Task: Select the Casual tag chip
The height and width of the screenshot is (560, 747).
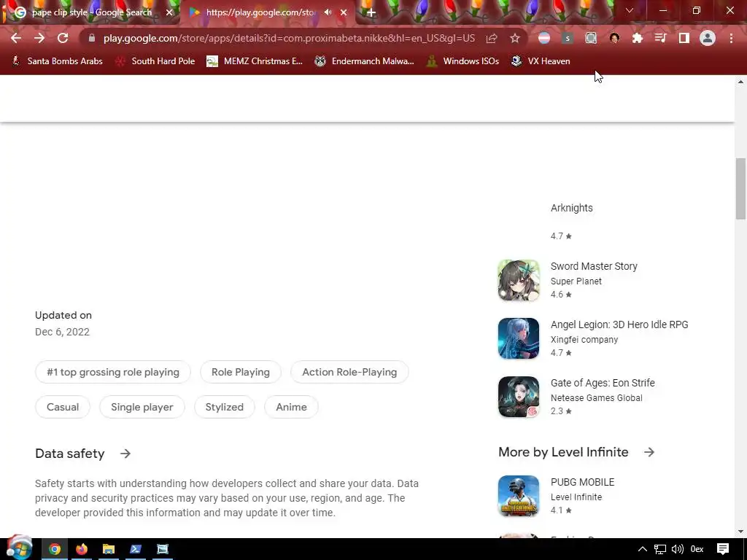Action: pyautogui.click(x=63, y=407)
